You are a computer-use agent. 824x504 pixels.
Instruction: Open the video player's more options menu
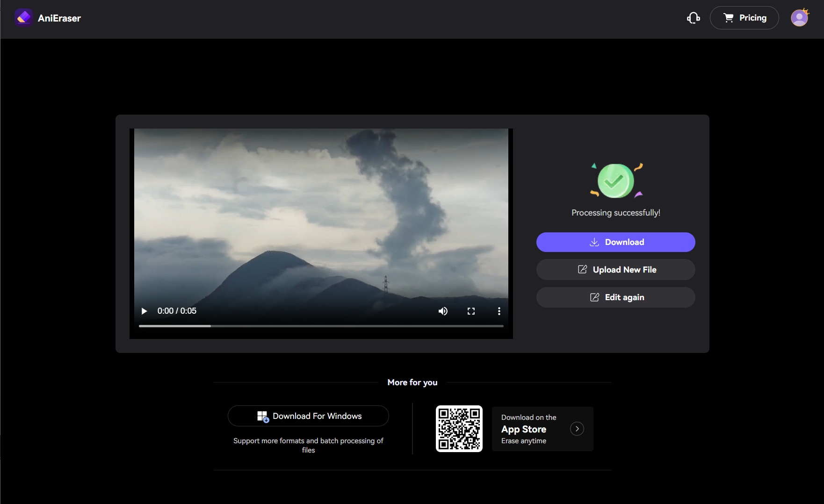coord(499,311)
